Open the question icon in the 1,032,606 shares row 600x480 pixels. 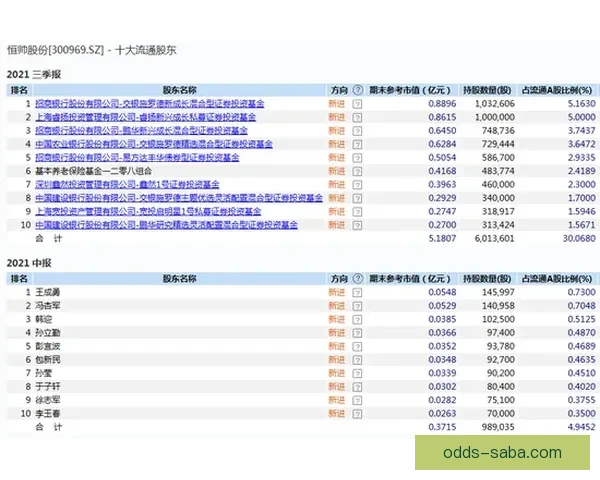click(357, 104)
